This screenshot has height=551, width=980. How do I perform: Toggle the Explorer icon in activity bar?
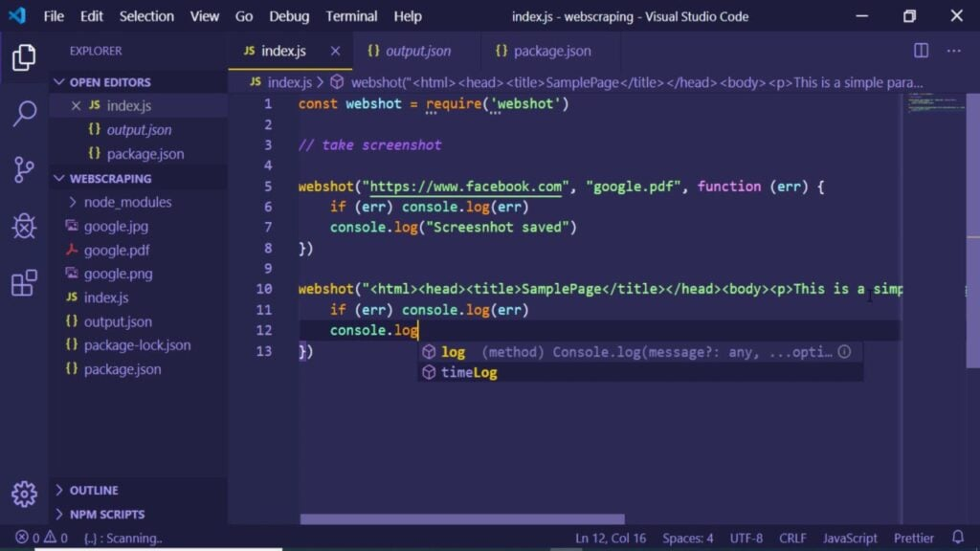click(22, 57)
